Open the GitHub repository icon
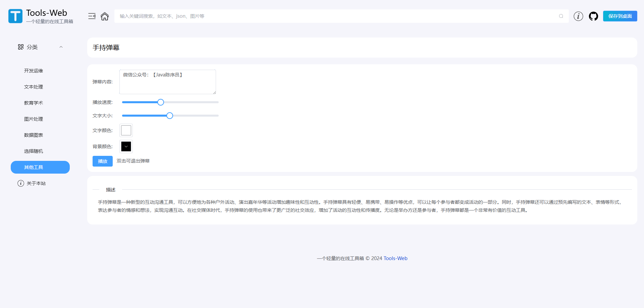The height and width of the screenshot is (308, 644). pos(593,16)
